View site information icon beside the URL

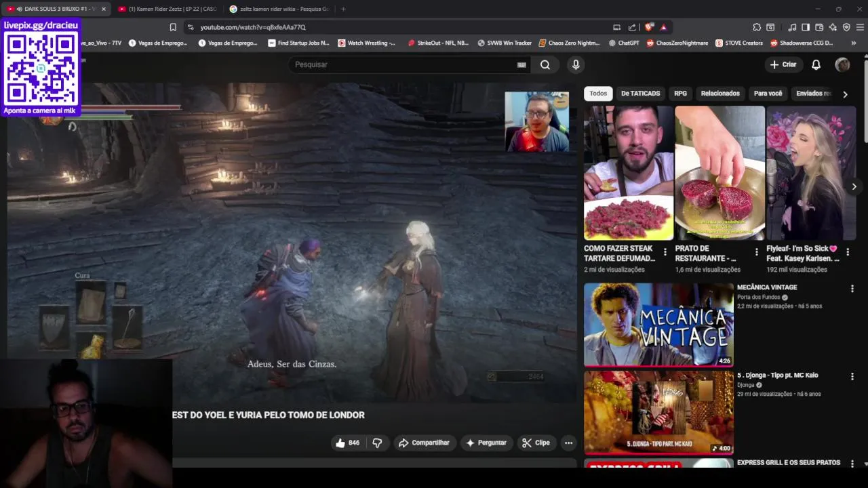[191, 27]
